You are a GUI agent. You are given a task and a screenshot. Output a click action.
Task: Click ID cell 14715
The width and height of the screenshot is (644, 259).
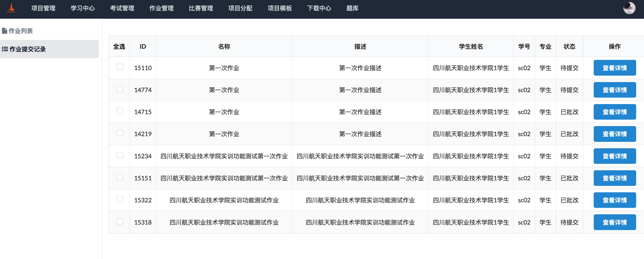coord(143,112)
